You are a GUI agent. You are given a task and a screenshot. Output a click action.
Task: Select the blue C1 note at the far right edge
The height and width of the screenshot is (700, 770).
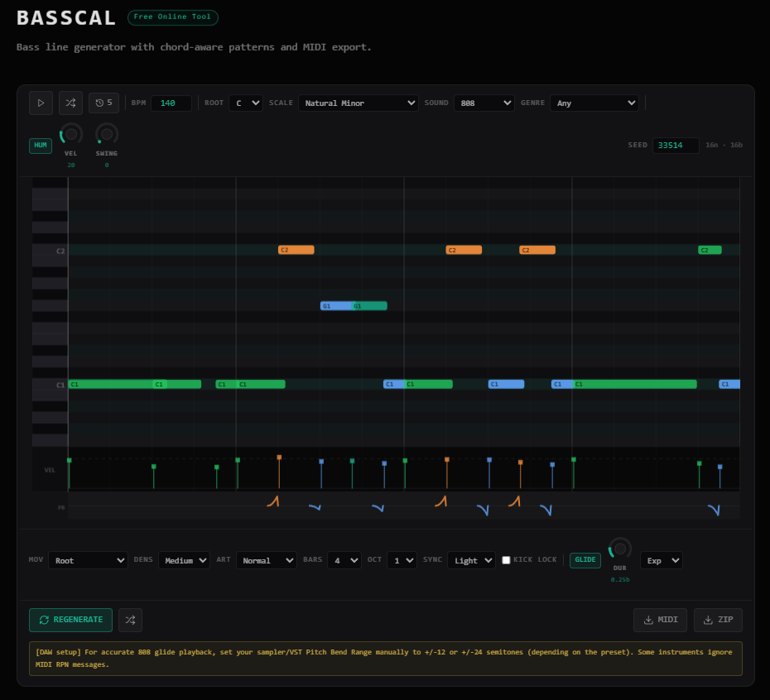coord(729,385)
